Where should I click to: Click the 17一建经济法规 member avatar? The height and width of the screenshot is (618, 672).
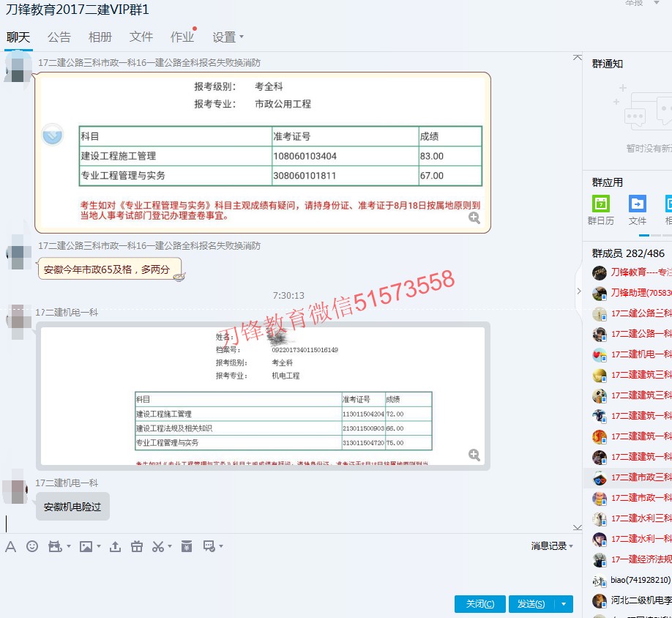coord(599,559)
